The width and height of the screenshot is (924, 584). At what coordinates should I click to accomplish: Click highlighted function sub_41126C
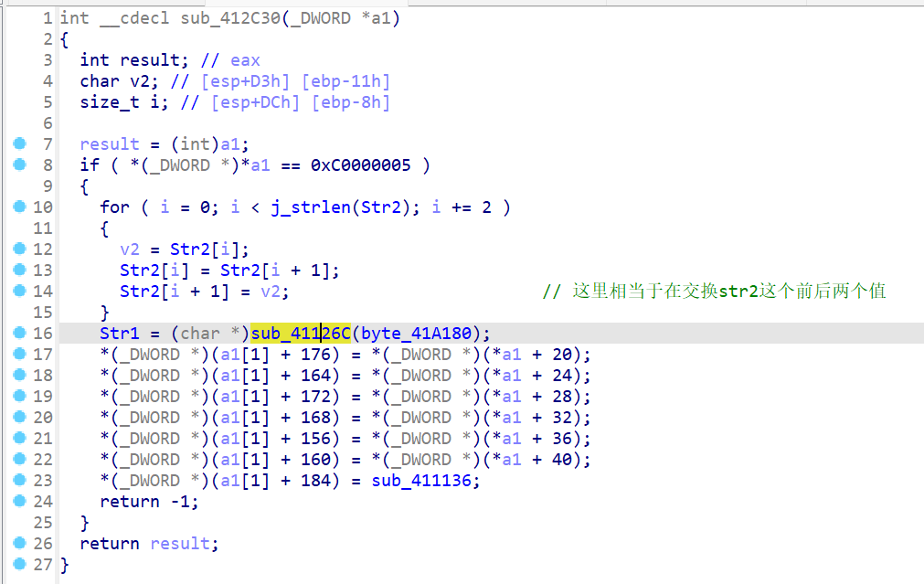pos(301,334)
